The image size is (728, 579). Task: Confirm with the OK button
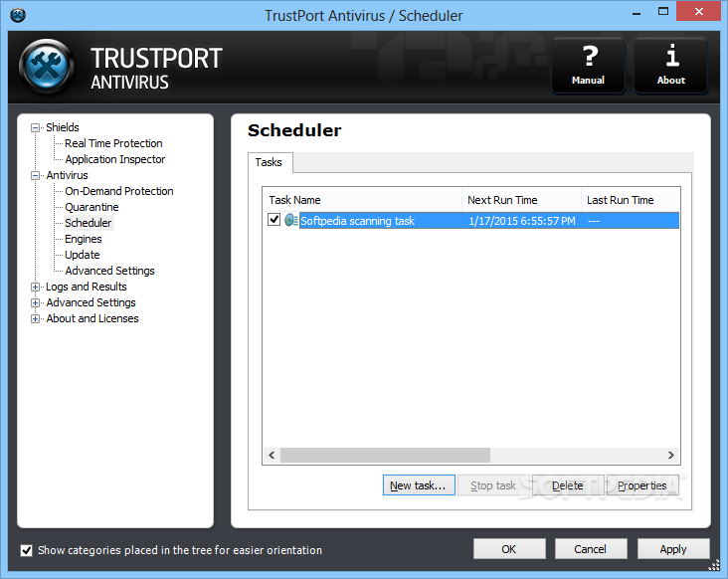click(509, 549)
